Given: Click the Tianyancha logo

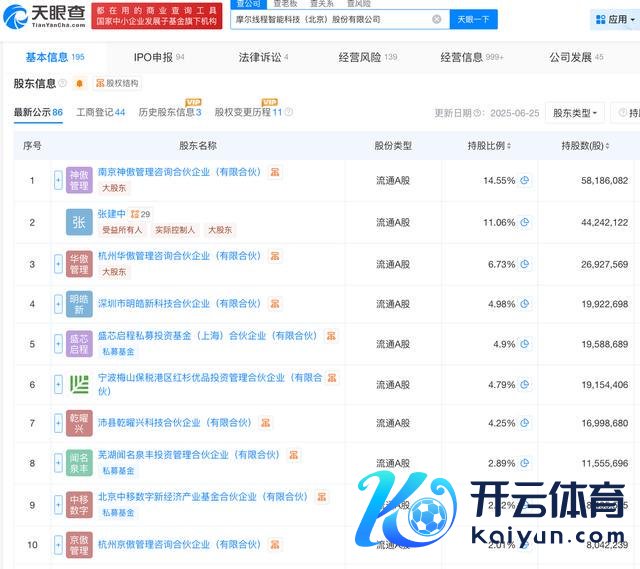Looking at the screenshot, I should (x=42, y=17).
